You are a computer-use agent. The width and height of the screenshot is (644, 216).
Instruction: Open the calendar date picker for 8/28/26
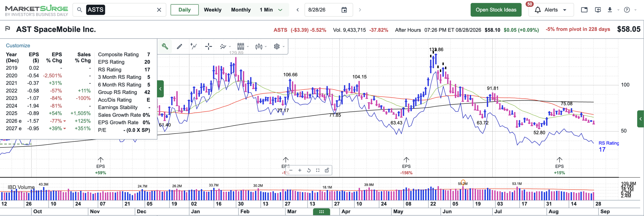(x=344, y=10)
